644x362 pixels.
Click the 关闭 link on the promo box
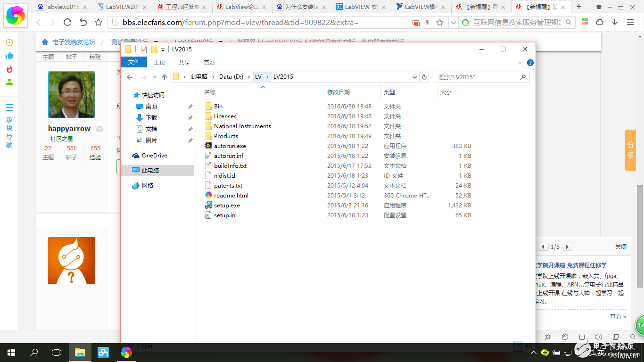(x=621, y=247)
